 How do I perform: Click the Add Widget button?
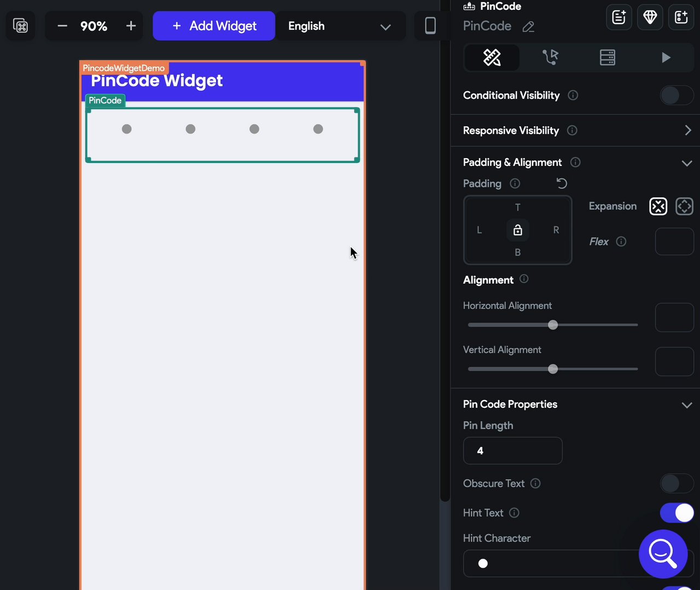click(x=214, y=26)
